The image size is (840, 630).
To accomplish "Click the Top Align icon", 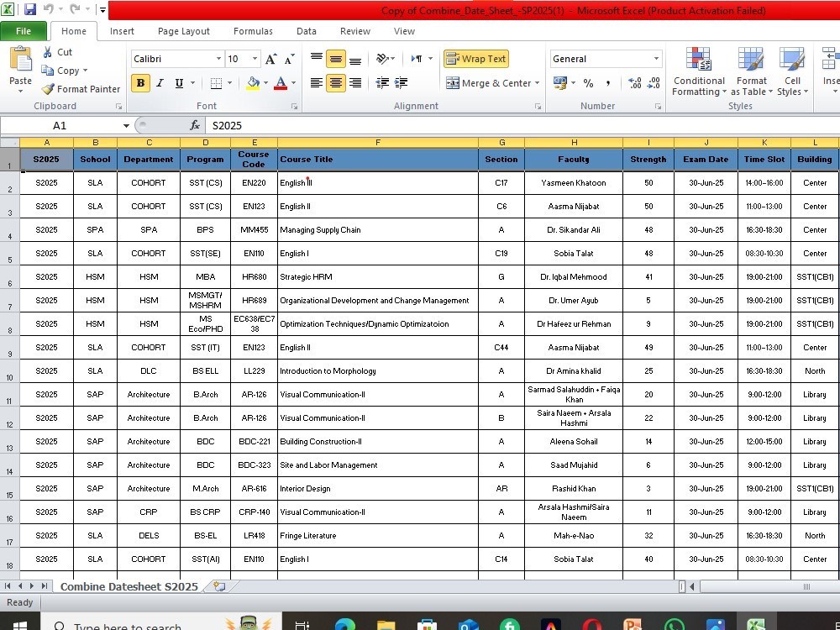I will pyautogui.click(x=317, y=59).
